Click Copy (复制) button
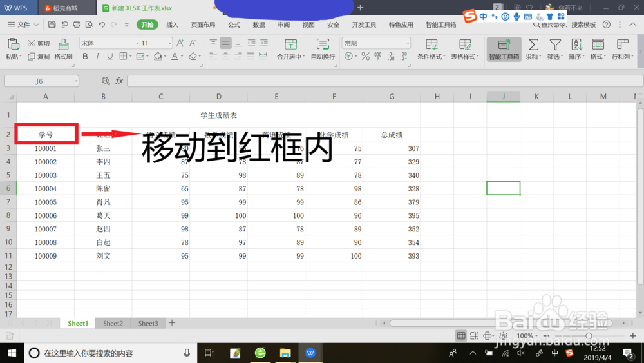This screenshot has height=363, width=644. 38,56
